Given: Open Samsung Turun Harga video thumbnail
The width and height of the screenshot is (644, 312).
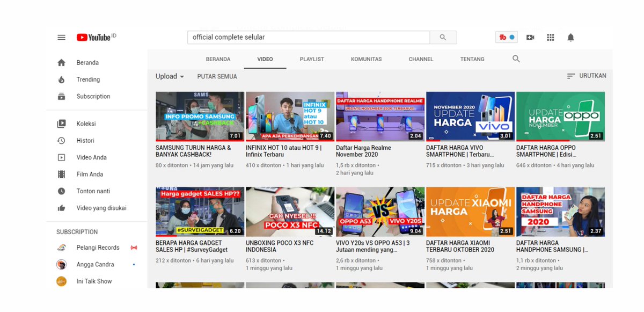Looking at the screenshot, I should pos(200,117).
